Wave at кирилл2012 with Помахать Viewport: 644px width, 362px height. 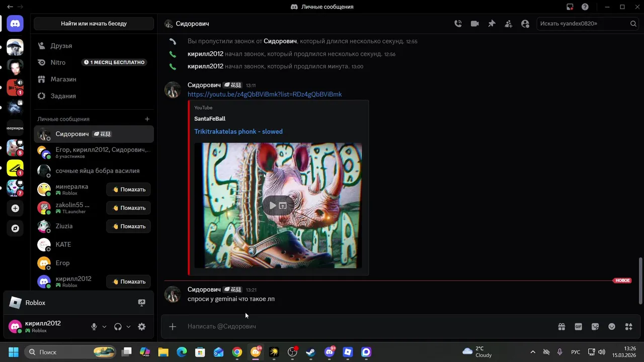[x=128, y=282]
